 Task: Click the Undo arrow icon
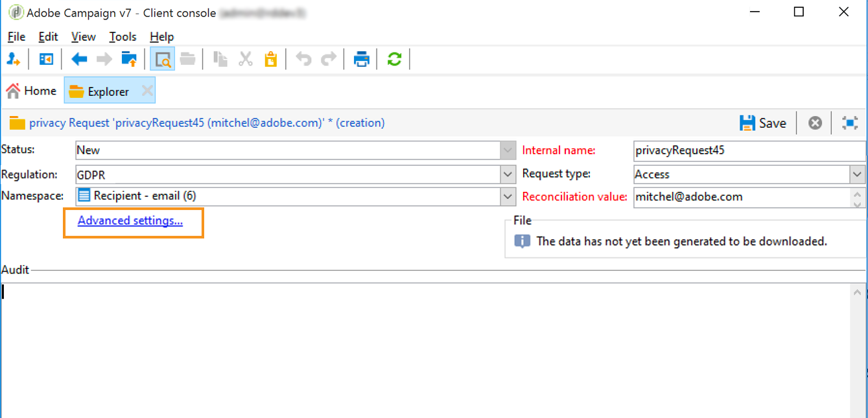[x=303, y=60]
